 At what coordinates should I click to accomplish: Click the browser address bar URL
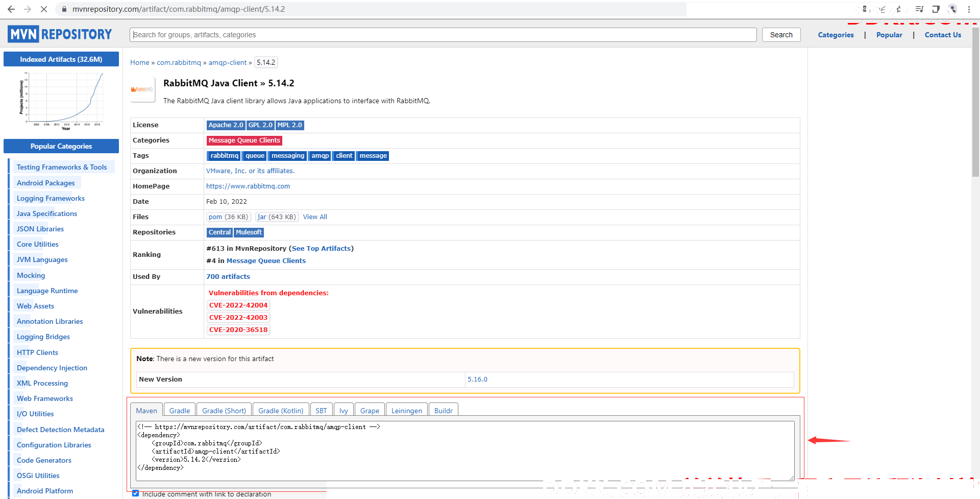179,9
